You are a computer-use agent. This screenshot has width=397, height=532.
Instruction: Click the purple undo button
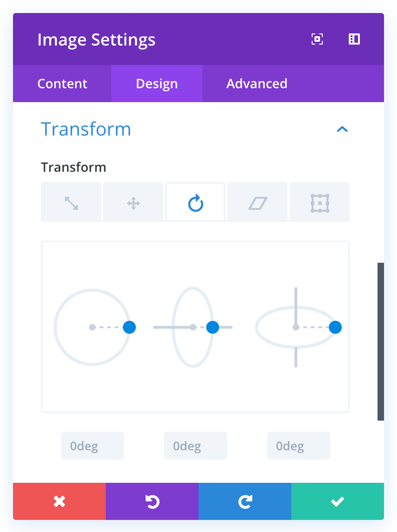152,501
